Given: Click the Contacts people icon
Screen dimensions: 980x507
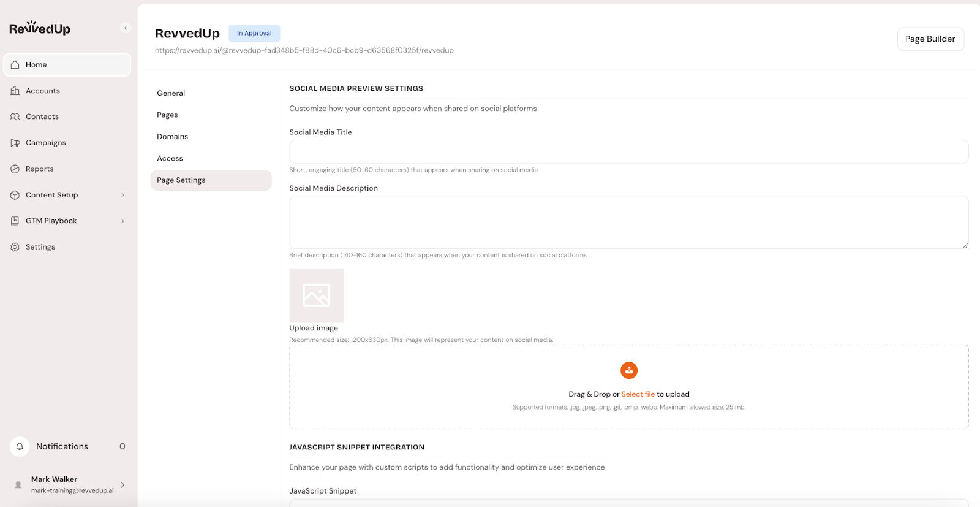Looking at the screenshot, I should coord(15,116).
